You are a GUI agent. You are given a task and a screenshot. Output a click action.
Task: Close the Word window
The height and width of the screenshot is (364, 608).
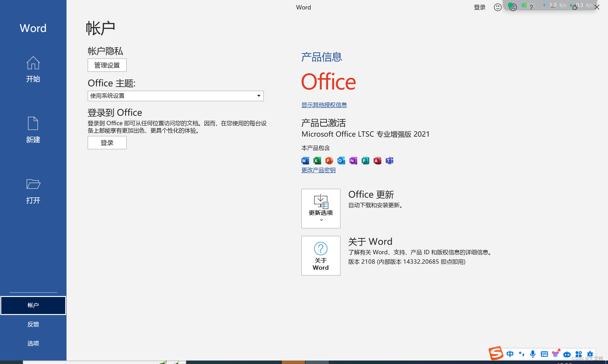click(597, 7)
